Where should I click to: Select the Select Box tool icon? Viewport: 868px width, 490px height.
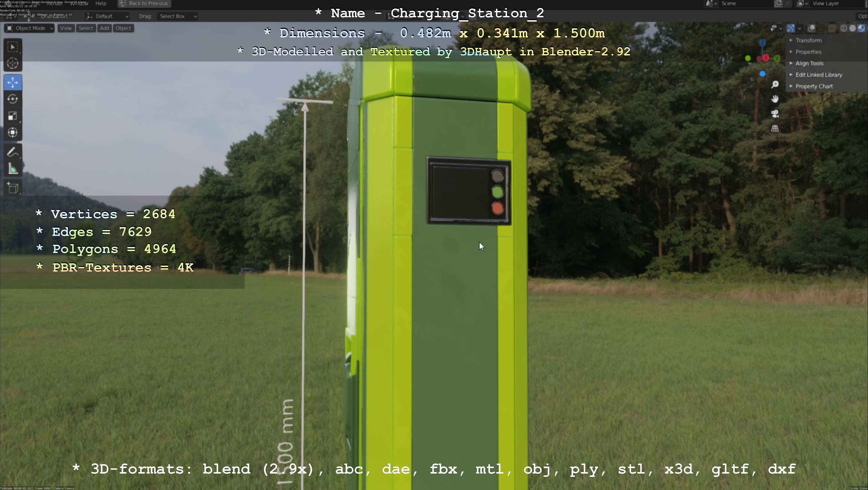click(13, 47)
